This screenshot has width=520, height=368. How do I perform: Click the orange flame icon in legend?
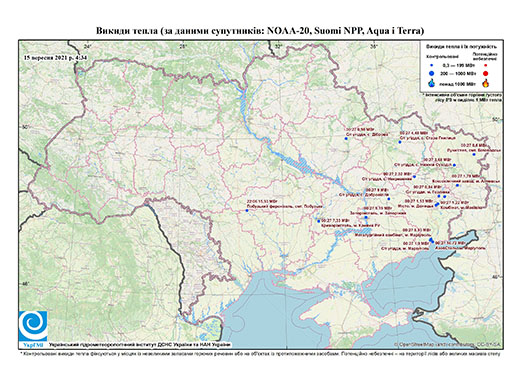pyautogui.click(x=486, y=83)
